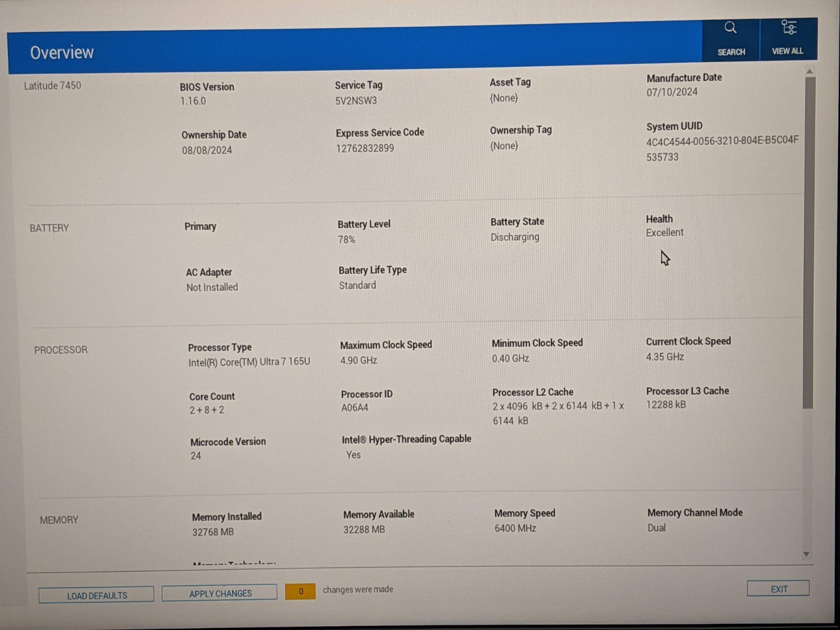Open the Search magnifier icon
The height and width of the screenshot is (630, 840).
[x=730, y=28]
